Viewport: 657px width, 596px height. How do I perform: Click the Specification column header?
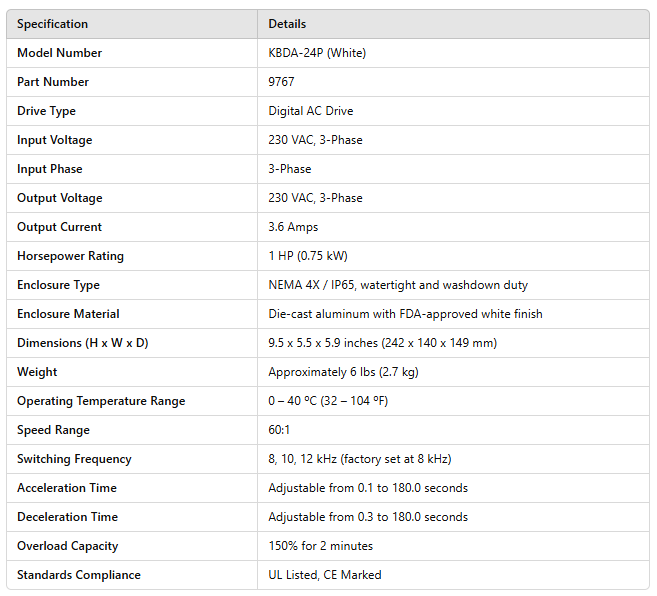click(52, 24)
